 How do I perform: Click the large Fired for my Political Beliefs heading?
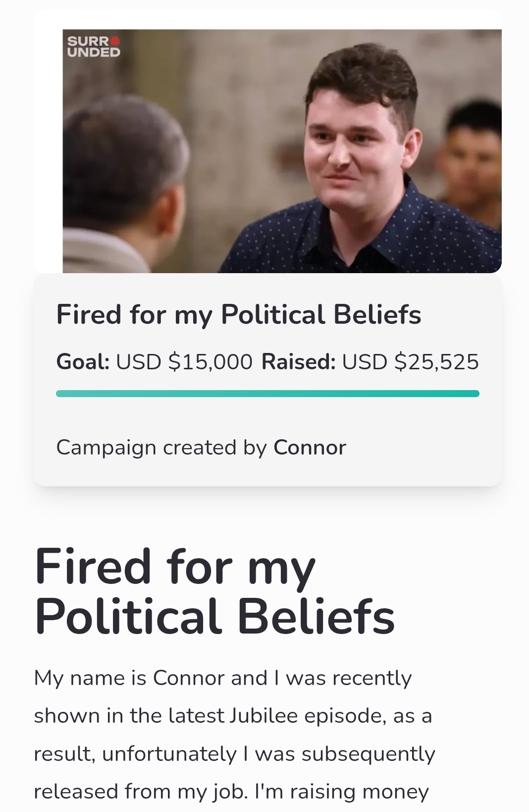pos(214,591)
